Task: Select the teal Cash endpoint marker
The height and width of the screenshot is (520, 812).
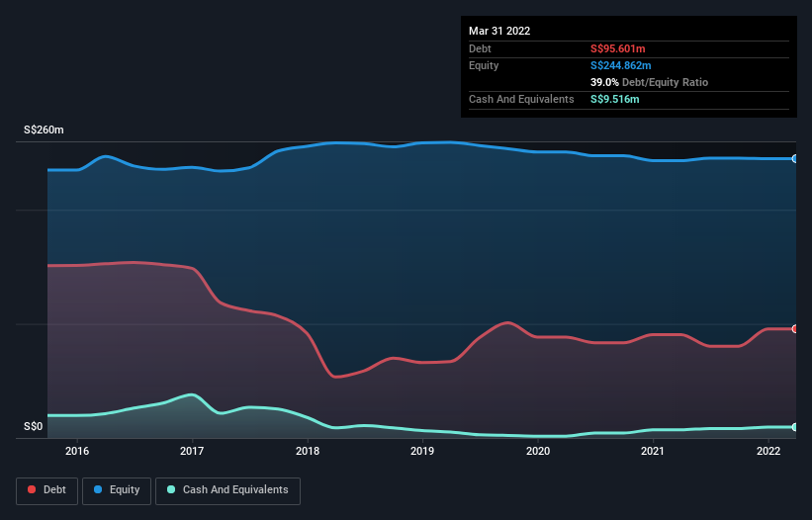Action: (795, 427)
